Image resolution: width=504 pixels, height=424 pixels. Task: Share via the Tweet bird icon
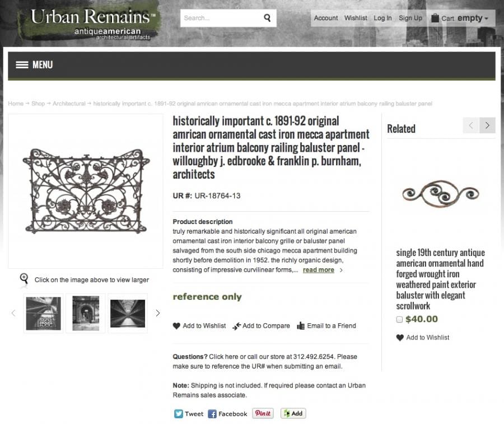(179, 414)
